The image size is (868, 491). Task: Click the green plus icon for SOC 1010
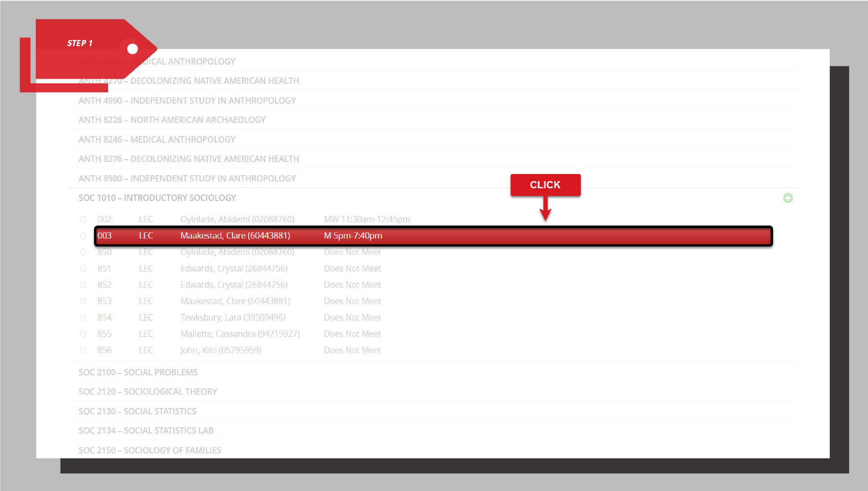click(788, 198)
